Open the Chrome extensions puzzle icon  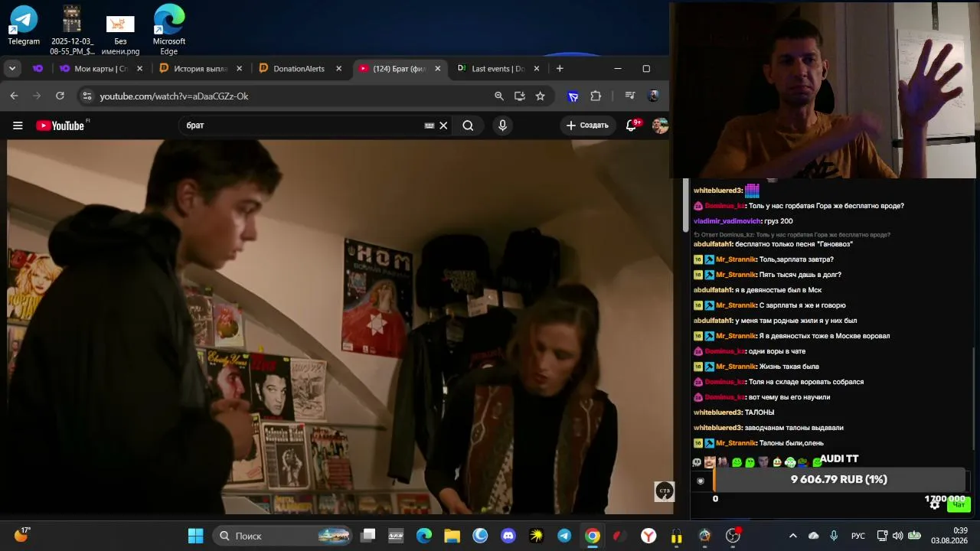(x=596, y=96)
